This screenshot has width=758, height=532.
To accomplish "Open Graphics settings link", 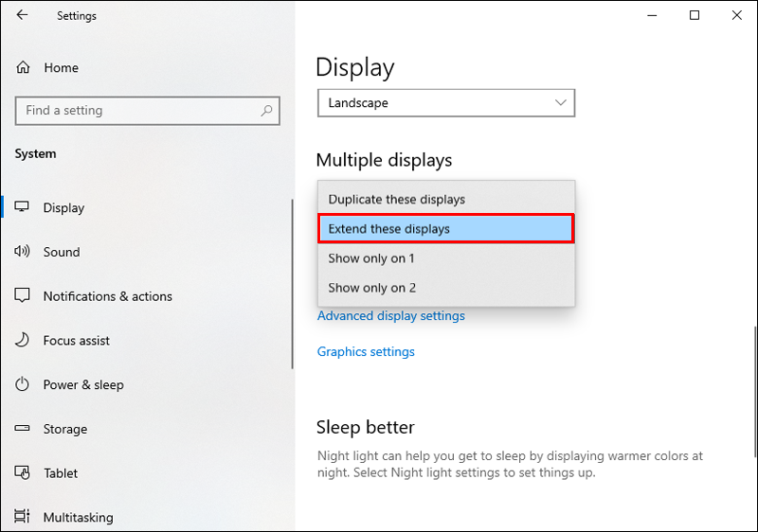I will (366, 351).
